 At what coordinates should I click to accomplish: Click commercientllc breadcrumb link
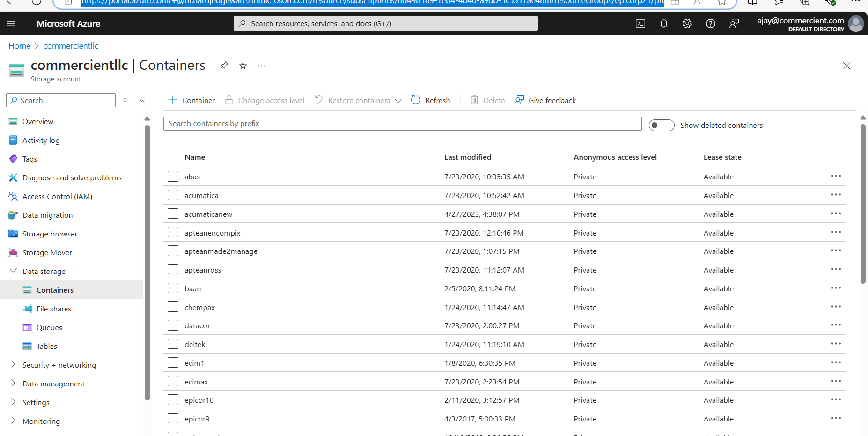point(71,46)
